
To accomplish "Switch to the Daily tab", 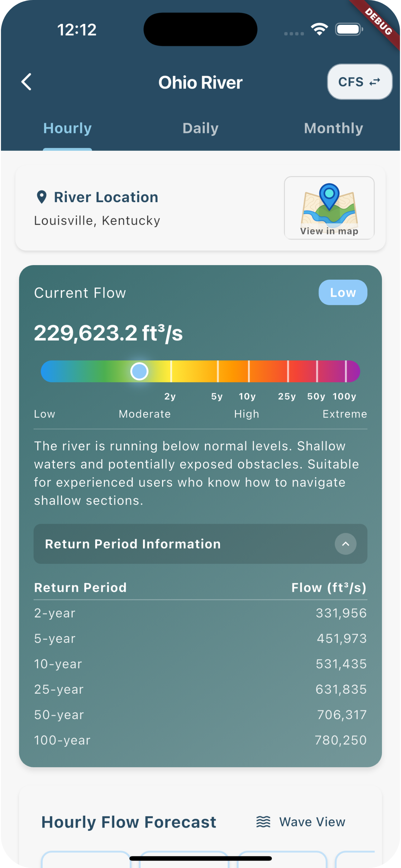I will (200, 129).
